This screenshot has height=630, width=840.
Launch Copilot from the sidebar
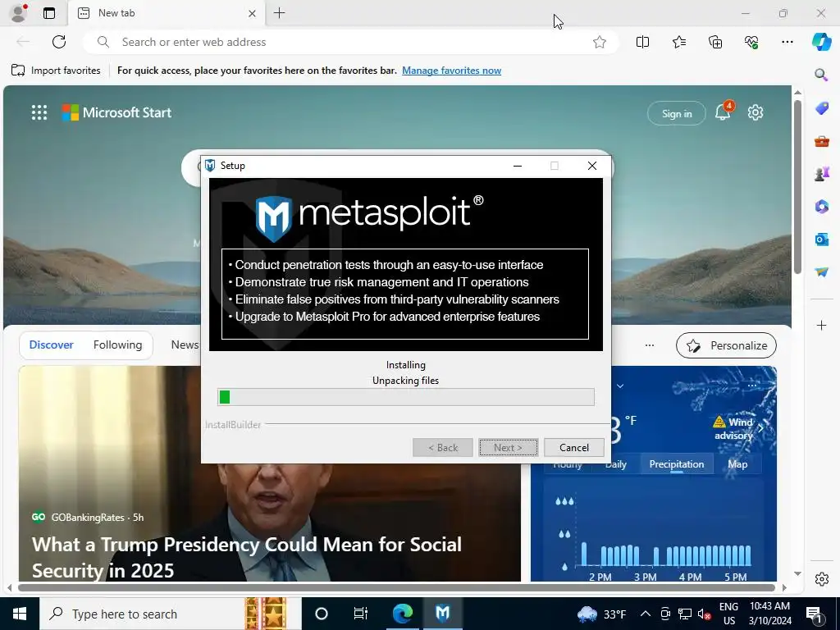821,42
